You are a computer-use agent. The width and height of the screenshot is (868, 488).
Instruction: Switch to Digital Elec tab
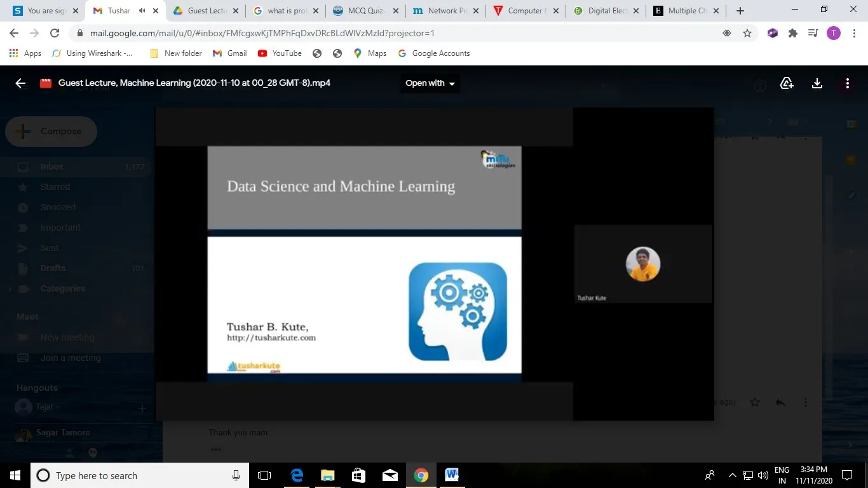(x=605, y=11)
